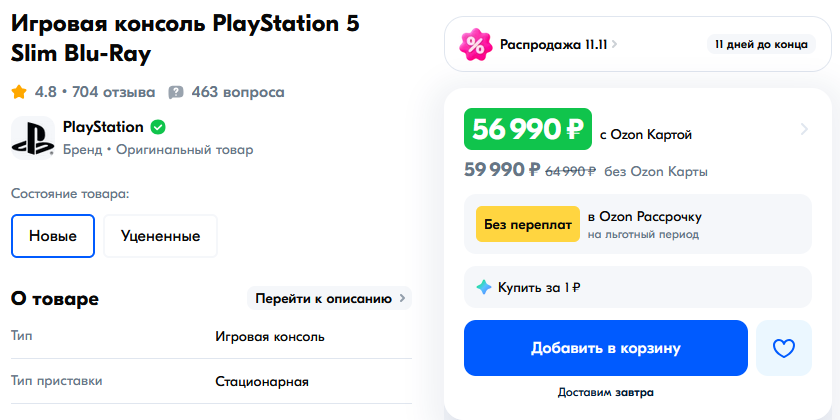Image resolution: width=840 pixels, height=420 pixels.
Task: Add item with Добавить в корзину
Action: [606, 348]
